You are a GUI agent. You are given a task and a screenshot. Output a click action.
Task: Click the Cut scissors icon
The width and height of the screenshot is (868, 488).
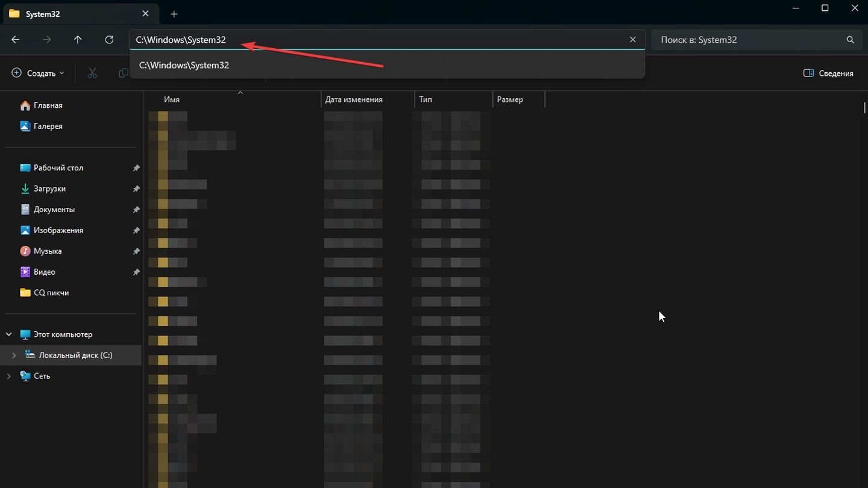[92, 74]
